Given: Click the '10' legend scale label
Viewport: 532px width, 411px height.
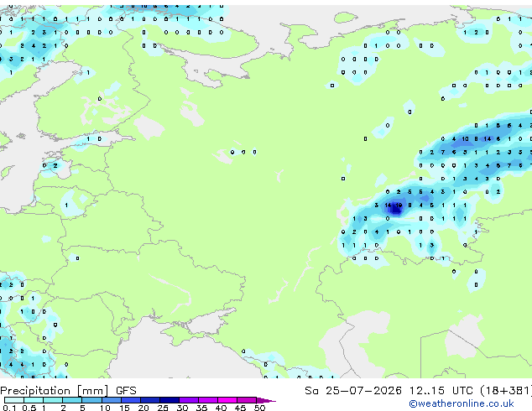Looking at the screenshot, I should (105, 408).
